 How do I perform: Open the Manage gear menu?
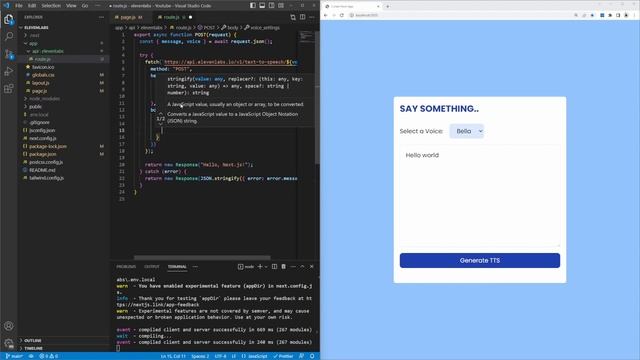point(9,343)
